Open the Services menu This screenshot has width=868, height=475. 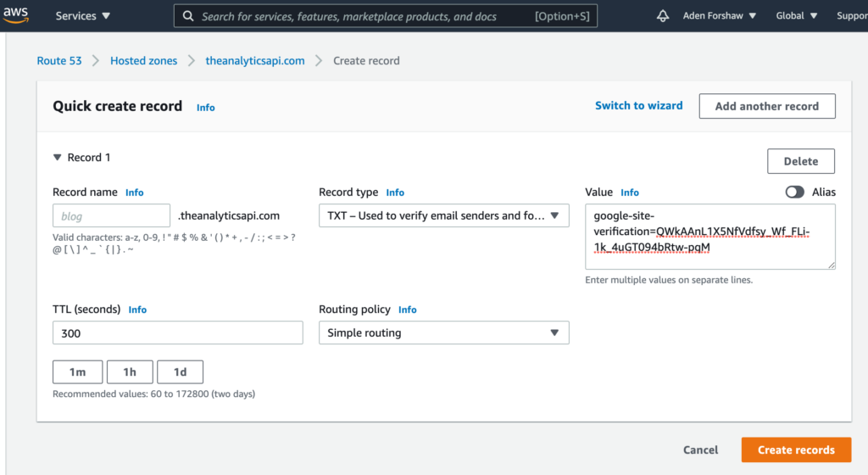pyautogui.click(x=82, y=16)
